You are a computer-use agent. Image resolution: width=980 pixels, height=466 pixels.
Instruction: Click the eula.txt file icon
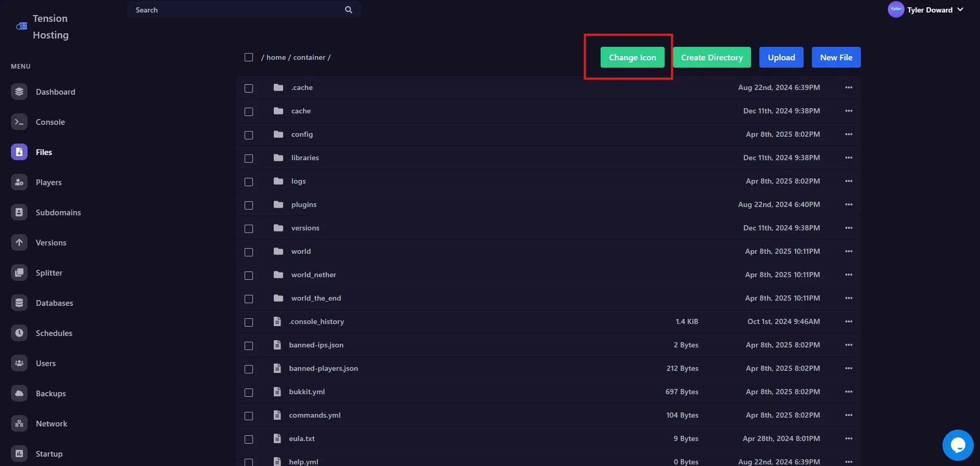click(x=277, y=438)
